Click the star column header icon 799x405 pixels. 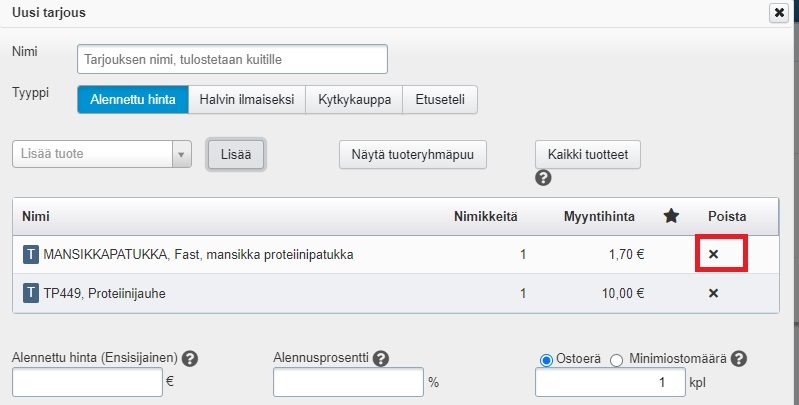click(x=671, y=216)
